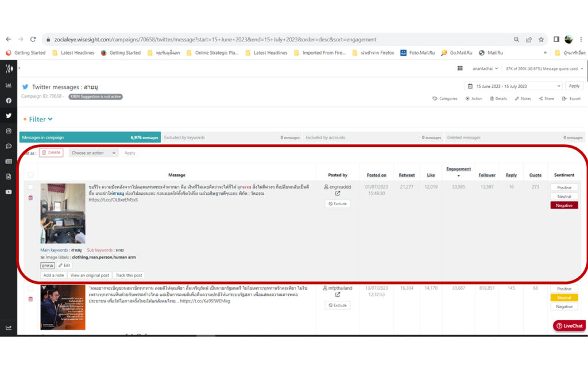Viewport: 588px width, 368px height.
Task: Open the document report icon in the sidebar
Action: point(9,177)
